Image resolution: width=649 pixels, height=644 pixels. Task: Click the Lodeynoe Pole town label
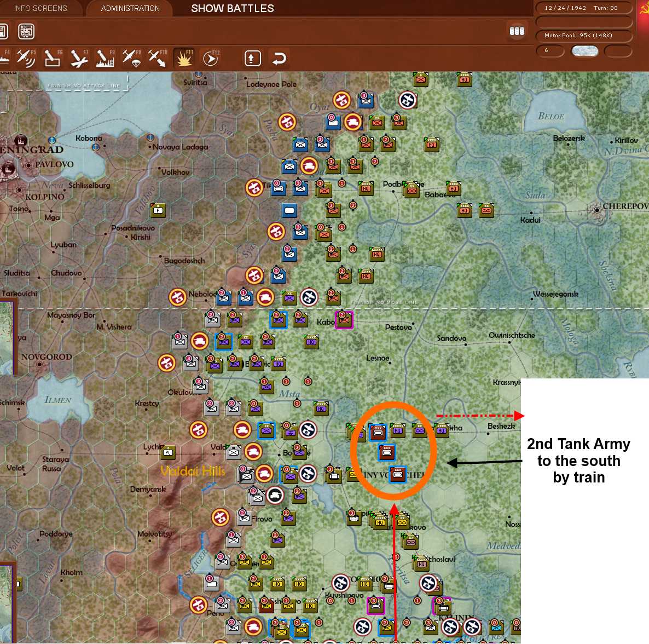point(271,84)
